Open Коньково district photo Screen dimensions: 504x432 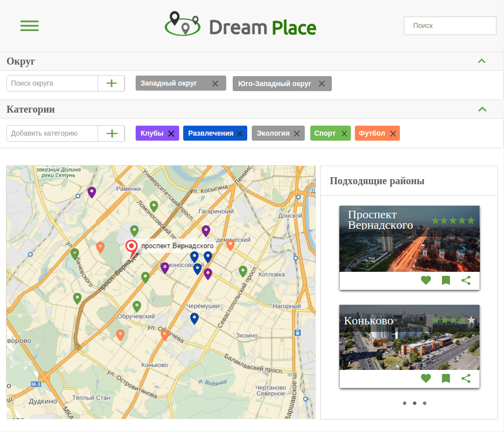pyautogui.click(x=409, y=337)
